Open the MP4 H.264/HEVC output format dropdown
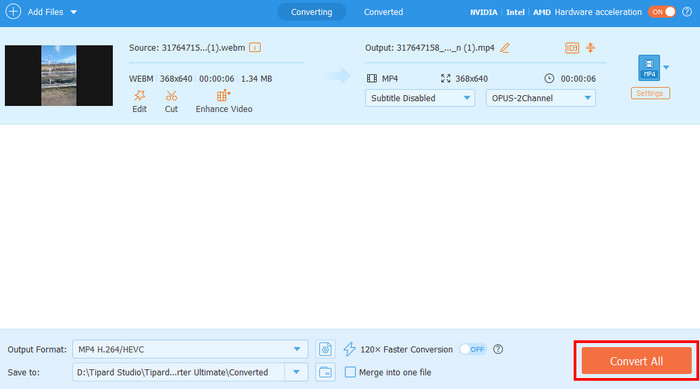700x389 pixels. tap(190, 349)
